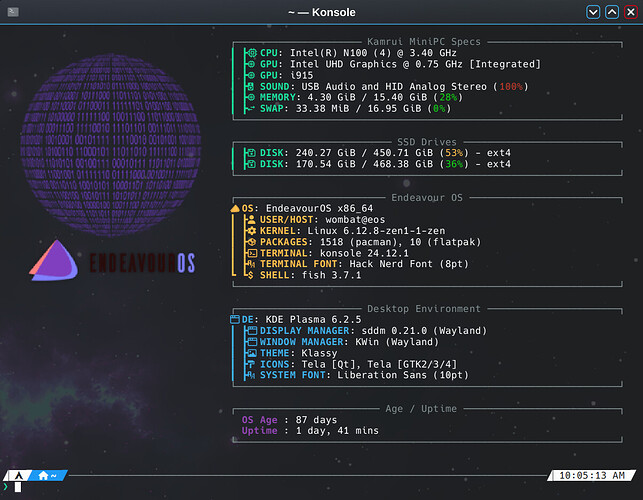
Task: Click 'konsole 24.12.1' terminal version
Action: pos(364,253)
